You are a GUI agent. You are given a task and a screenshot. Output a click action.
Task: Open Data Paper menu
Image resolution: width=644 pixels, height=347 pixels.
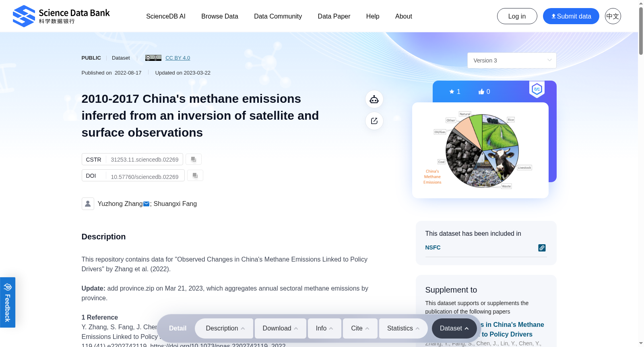click(334, 16)
